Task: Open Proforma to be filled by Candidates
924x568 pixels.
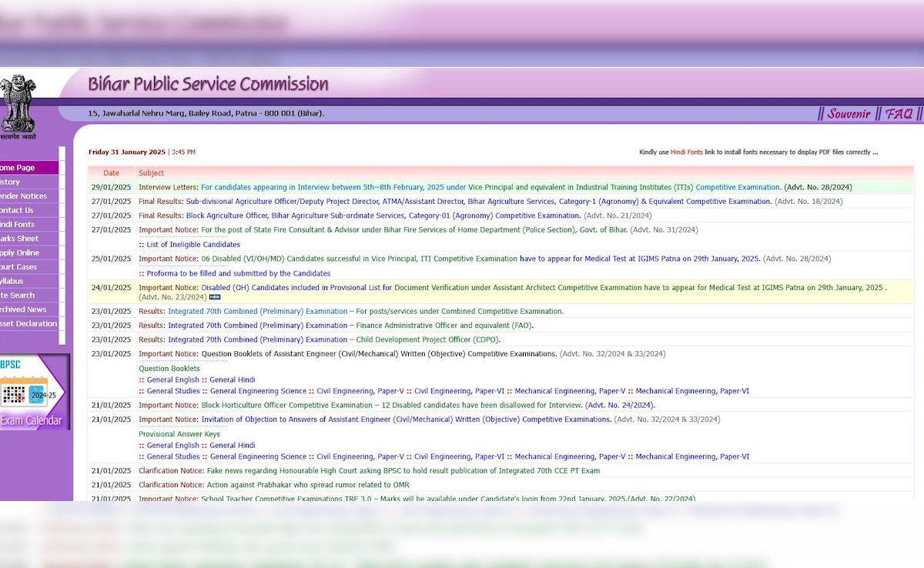Action: click(x=238, y=273)
